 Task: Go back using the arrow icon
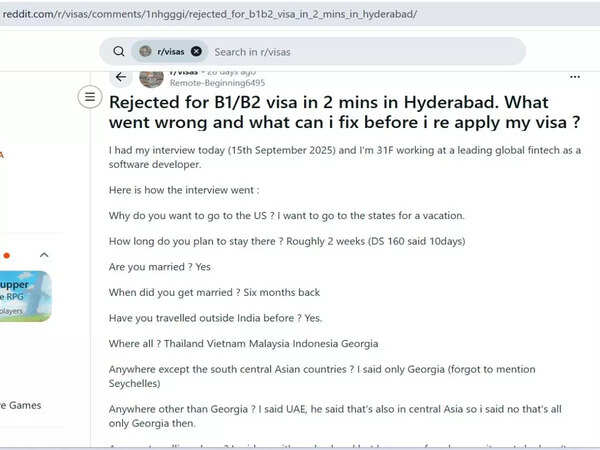121,77
